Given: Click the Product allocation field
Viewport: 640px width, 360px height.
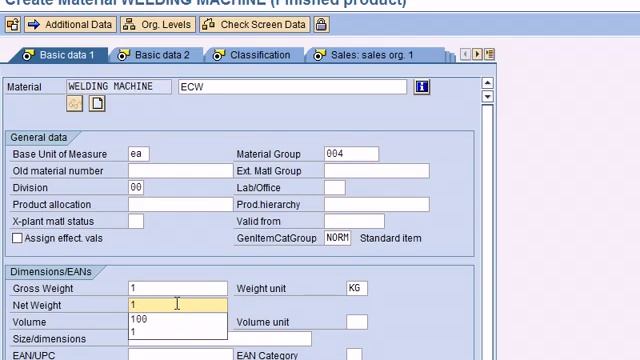Looking at the screenshot, I should [180, 204].
